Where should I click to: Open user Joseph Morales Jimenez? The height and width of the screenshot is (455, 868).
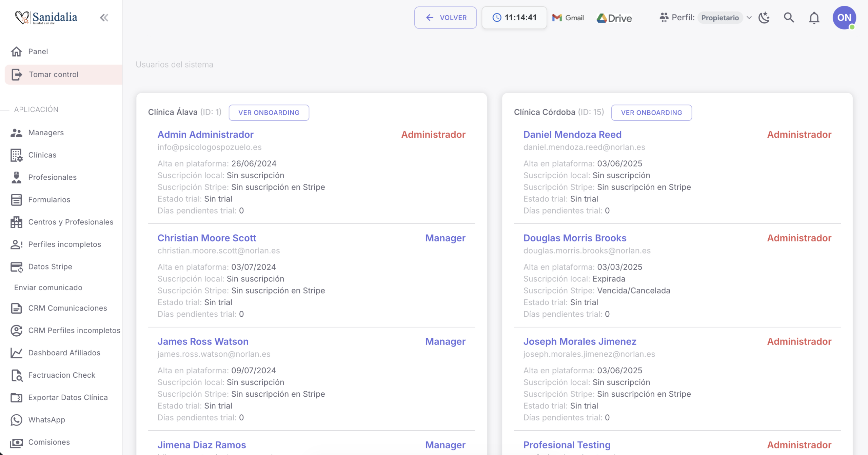click(580, 341)
